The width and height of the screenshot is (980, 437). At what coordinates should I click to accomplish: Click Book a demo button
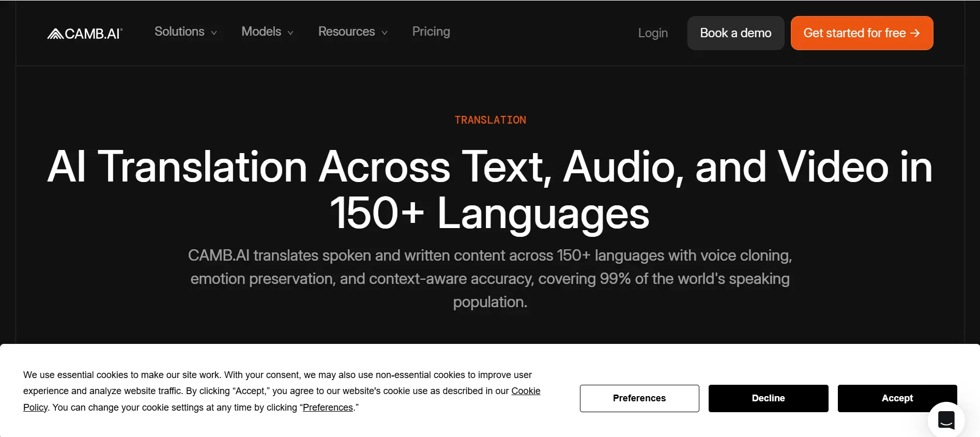736,33
